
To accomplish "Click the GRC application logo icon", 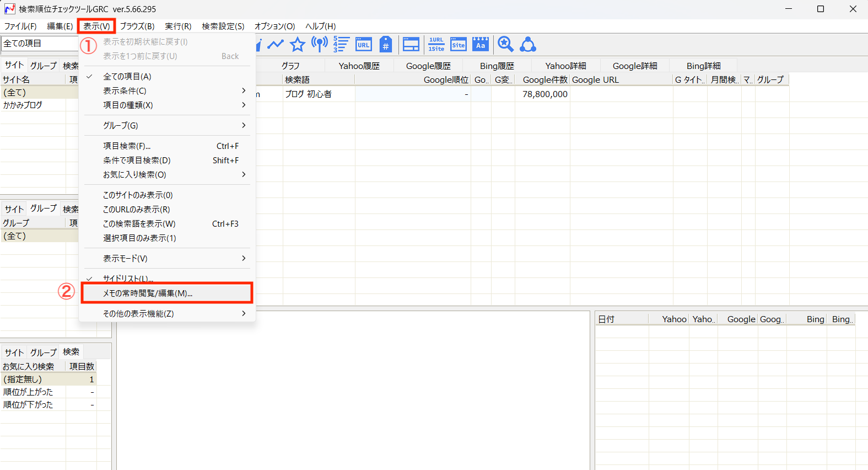I will point(9,9).
